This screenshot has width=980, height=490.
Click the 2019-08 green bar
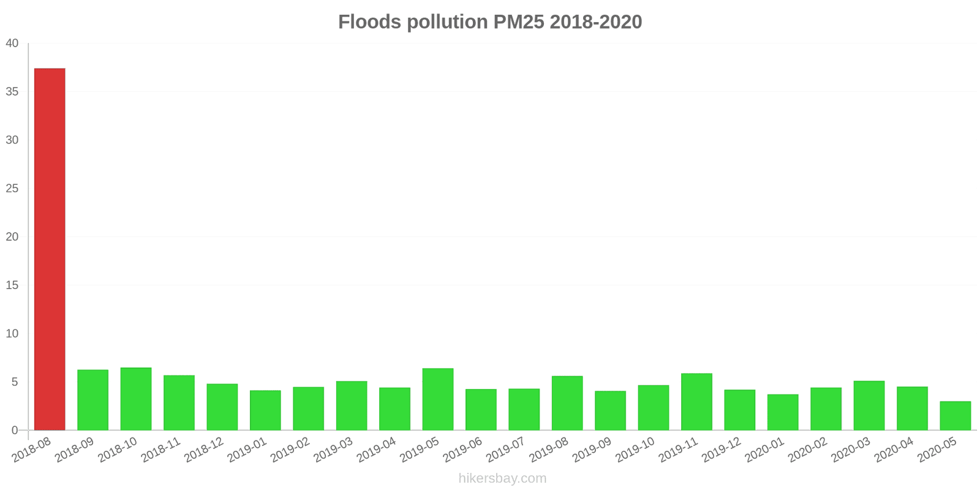point(567,402)
